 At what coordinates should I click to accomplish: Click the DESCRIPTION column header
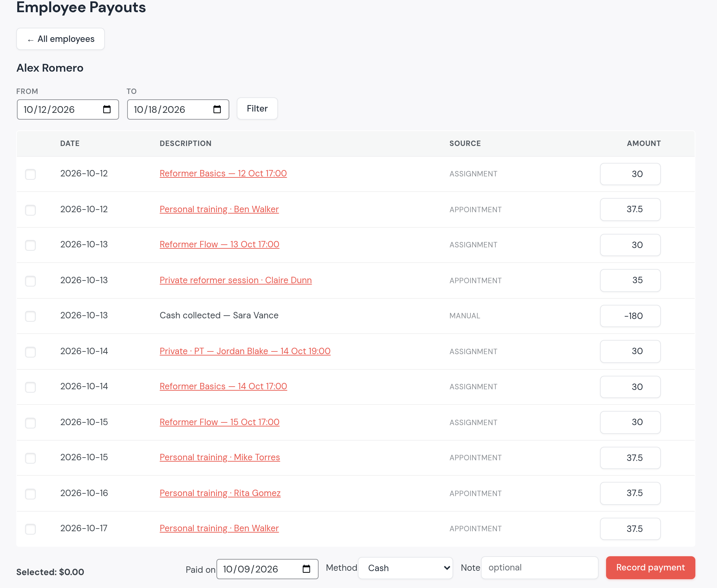tap(185, 143)
